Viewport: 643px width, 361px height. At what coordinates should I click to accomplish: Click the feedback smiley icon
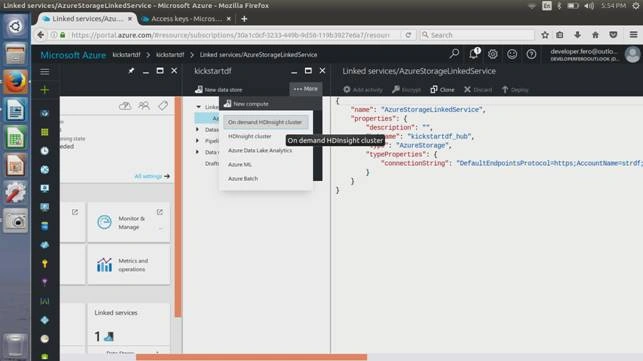512,54
